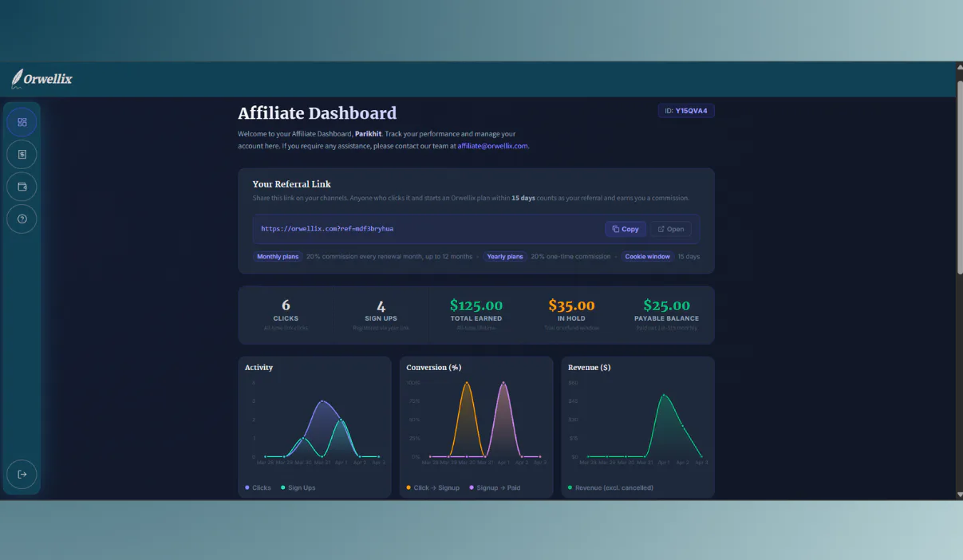
Task: Toggle the Signup → Paid legend item
Action: pos(495,487)
